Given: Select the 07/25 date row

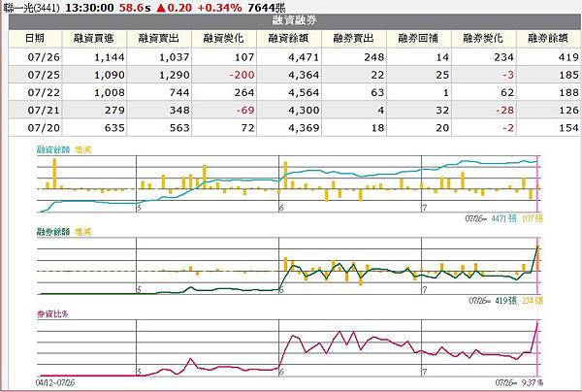Looking at the screenshot, I should pos(294,75).
